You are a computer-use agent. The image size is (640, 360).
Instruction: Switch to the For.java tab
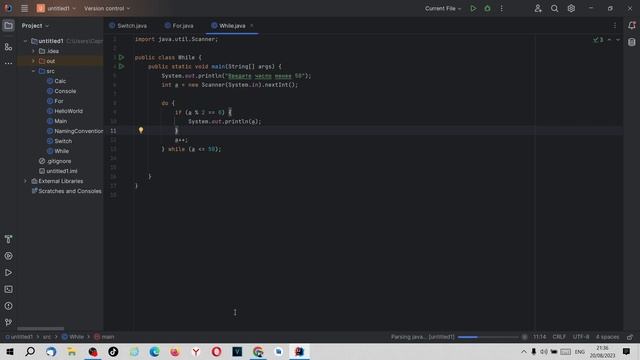click(179, 26)
